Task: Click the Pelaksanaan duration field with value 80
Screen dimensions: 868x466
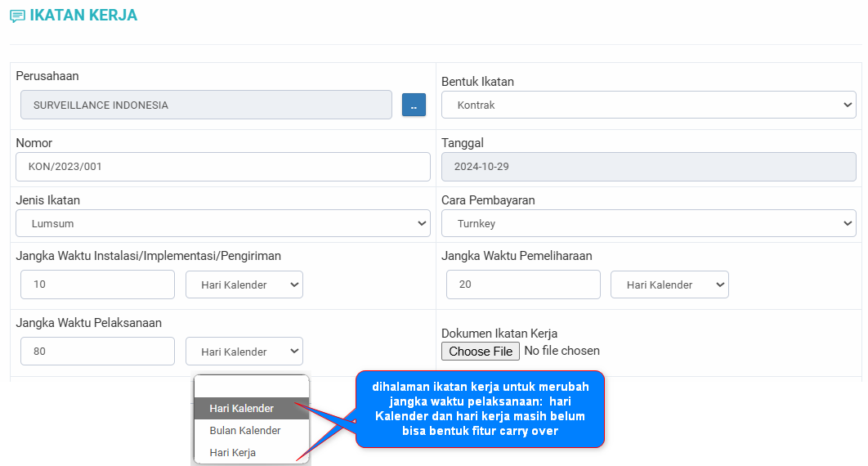Action: [97, 352]
